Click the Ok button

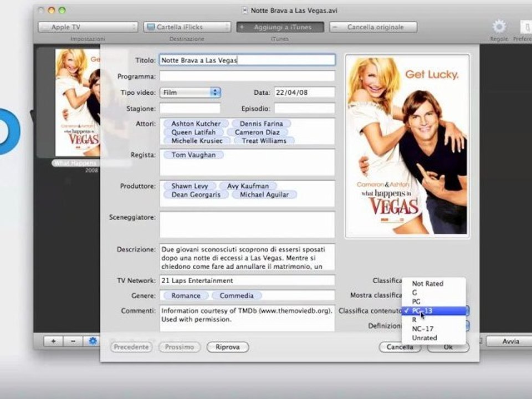coord(448,347)
